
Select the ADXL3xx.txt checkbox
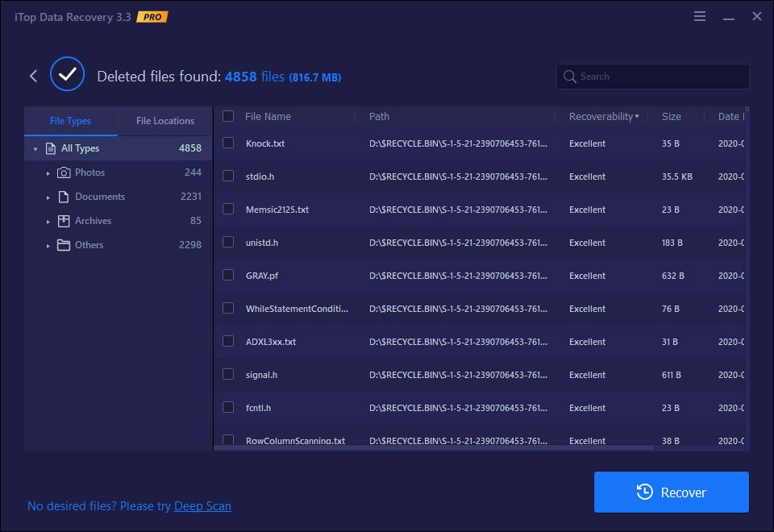[228, 341]
